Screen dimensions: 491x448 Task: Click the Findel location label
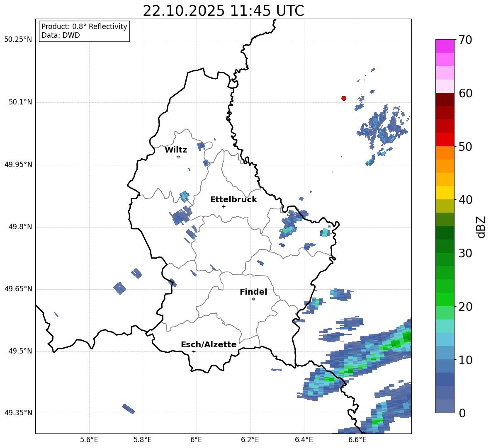tap(253, 292)
